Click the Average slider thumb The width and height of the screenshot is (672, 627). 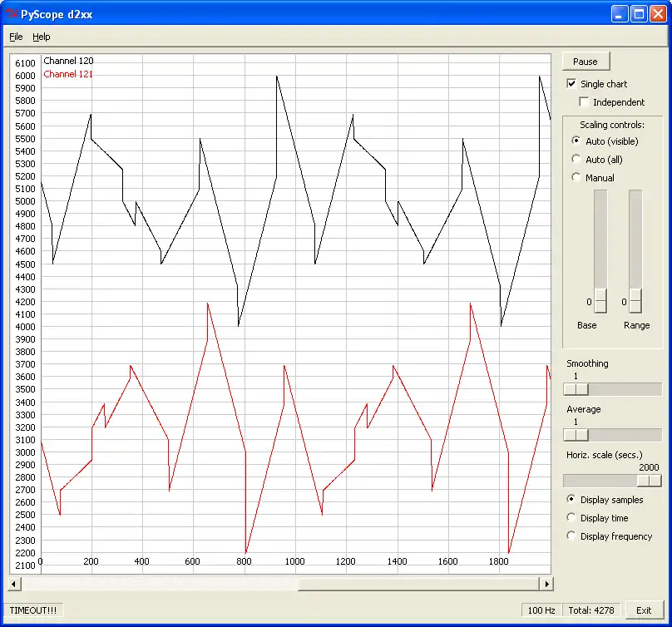[x=576, y=435]
